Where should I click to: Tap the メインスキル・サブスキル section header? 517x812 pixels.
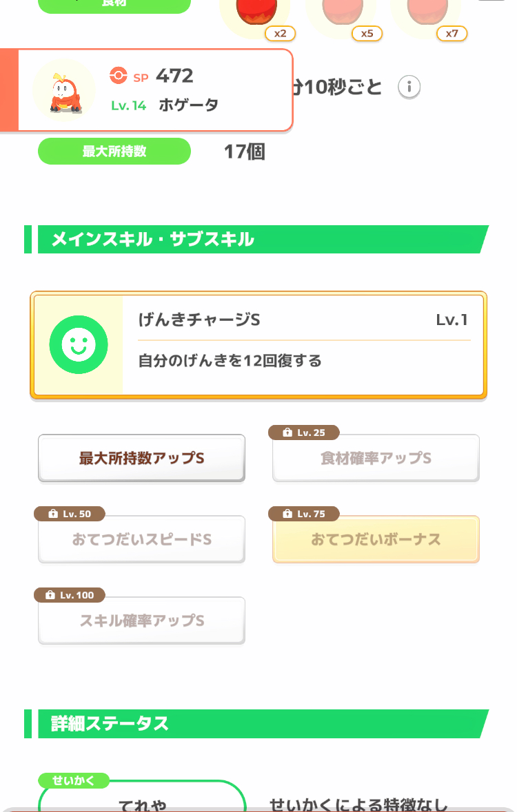tap(256, 239)
